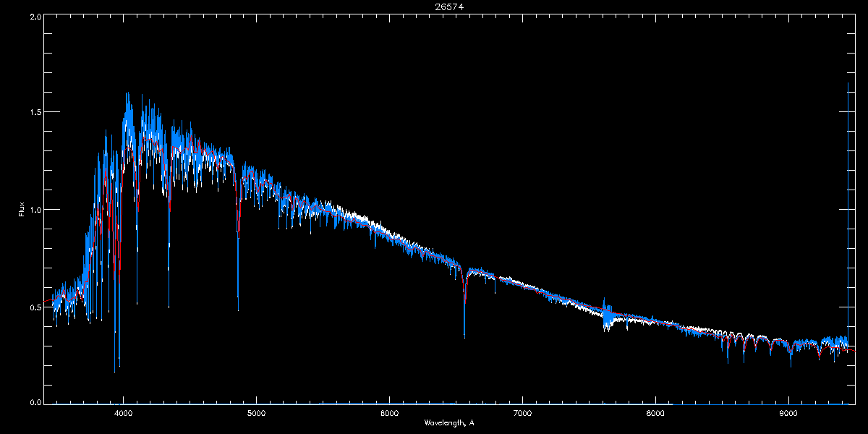868x434 pixels.
Task: Click the 5000 wavelength tick label
Action: click(x=257, y=414)
